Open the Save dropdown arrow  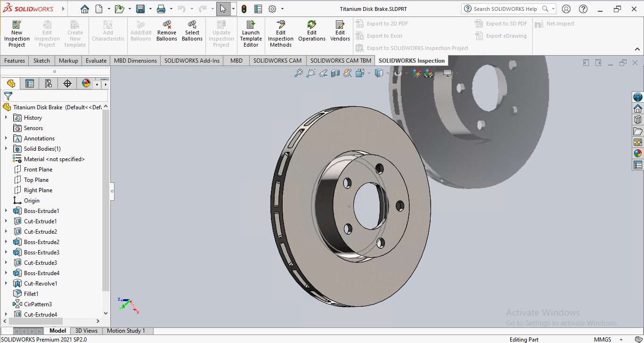coord(150,9)
